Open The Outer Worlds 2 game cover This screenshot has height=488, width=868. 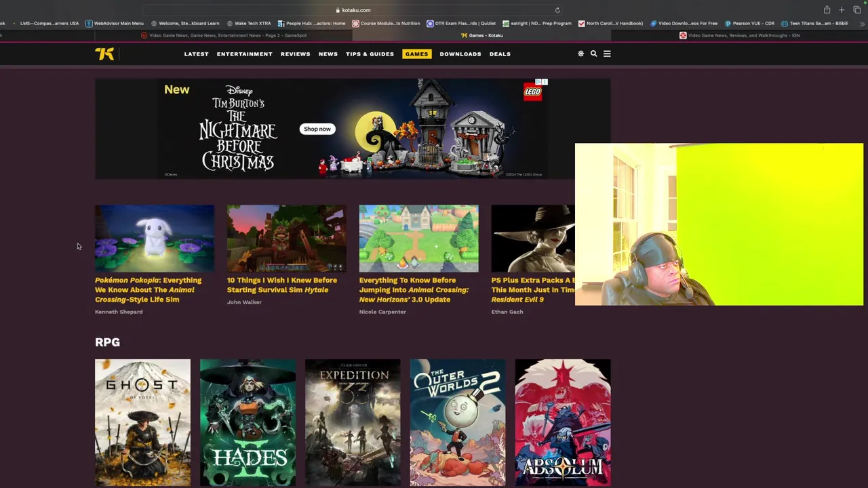tap(458, 423)
